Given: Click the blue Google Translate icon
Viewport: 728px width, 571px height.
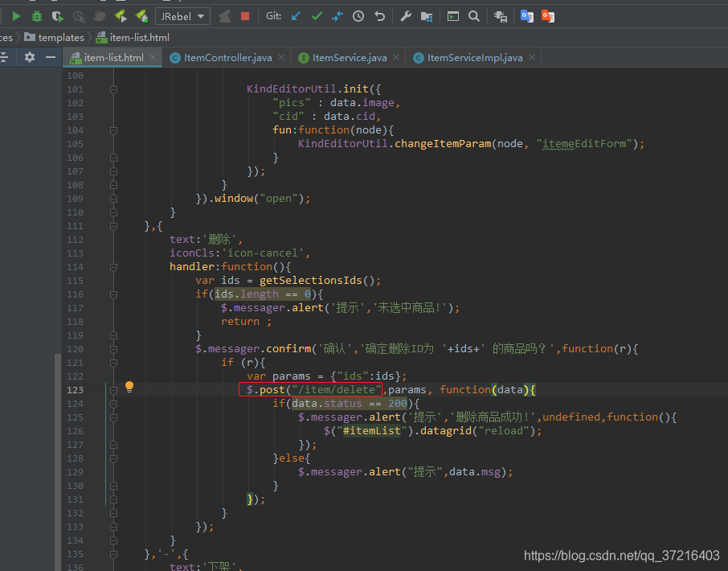Looking at the screenshot, I should [527, 17].
